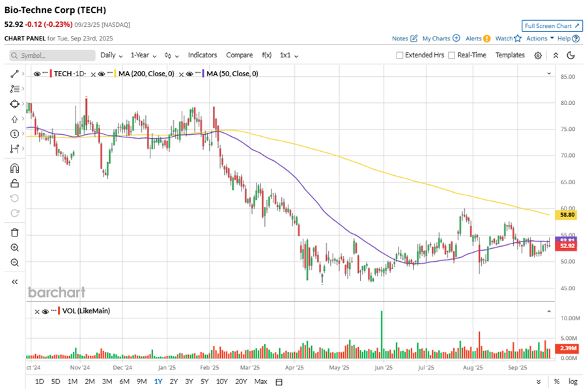This screenshot has width=588, height=392.
Task: Enable Extended Hrs checkbox
Action: pyautogui.click(x=400, y=55)
